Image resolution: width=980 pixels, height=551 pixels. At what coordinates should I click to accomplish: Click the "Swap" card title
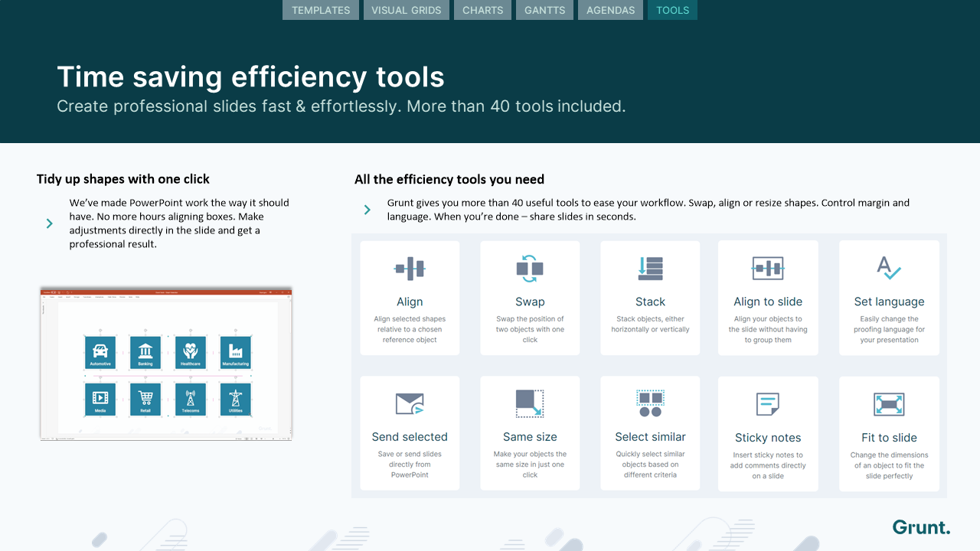pos(530,302)
